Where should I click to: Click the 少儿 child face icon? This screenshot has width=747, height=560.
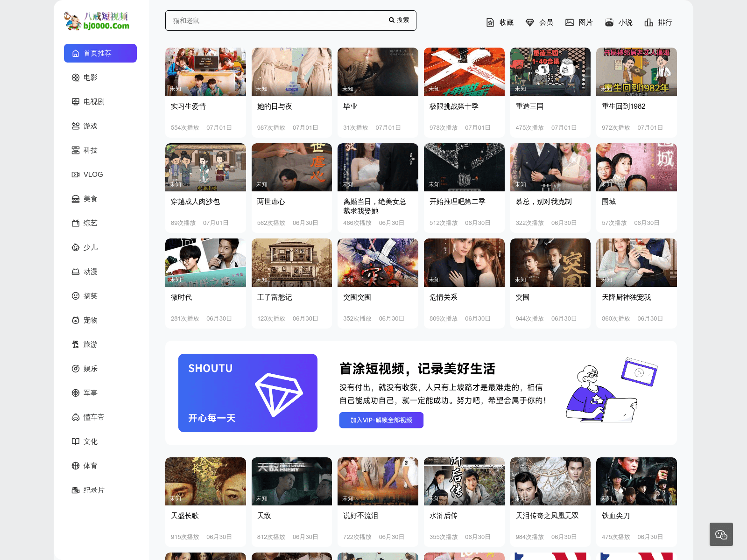click(x=76, y=247)
